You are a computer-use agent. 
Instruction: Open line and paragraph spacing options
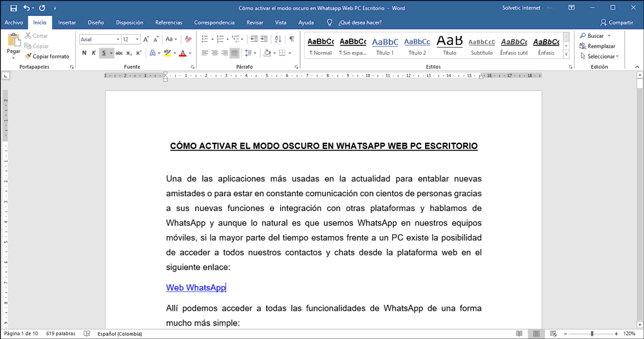250,53
